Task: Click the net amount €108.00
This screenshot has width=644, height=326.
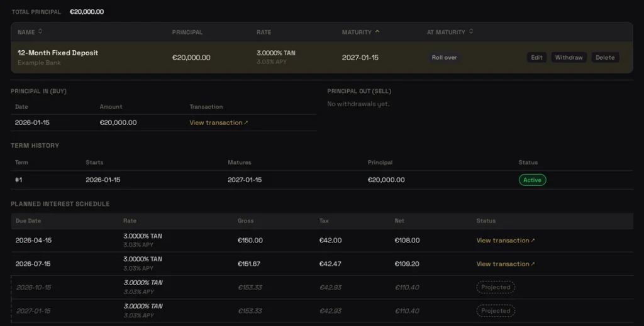Action: tap(407, 241)
